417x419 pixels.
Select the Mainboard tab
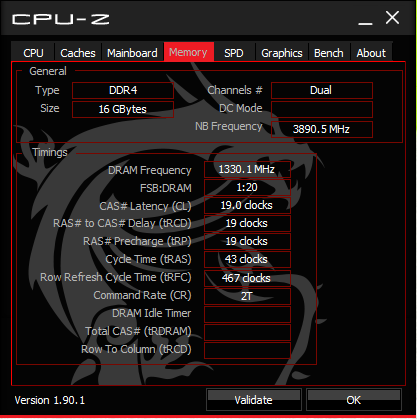pyautogui.click(x=132, y=52)
